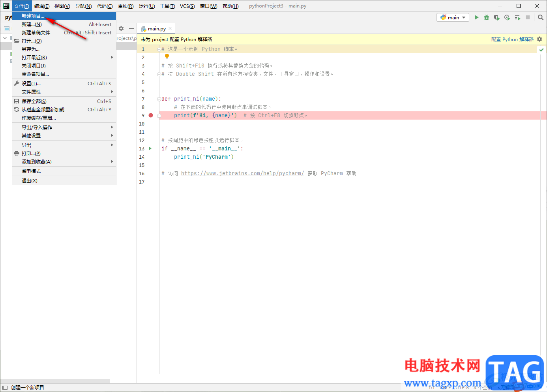Open the 重构(R) menu

(126, 6)
